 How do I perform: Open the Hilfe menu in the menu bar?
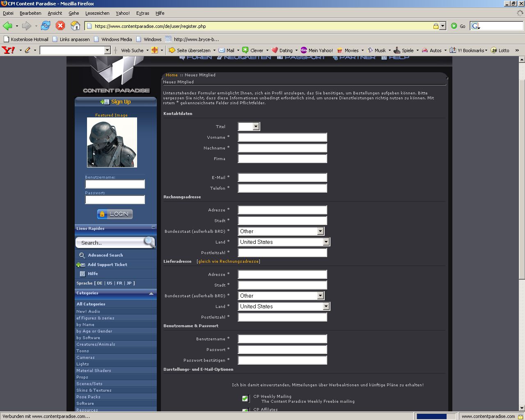[x=160, y=13]
